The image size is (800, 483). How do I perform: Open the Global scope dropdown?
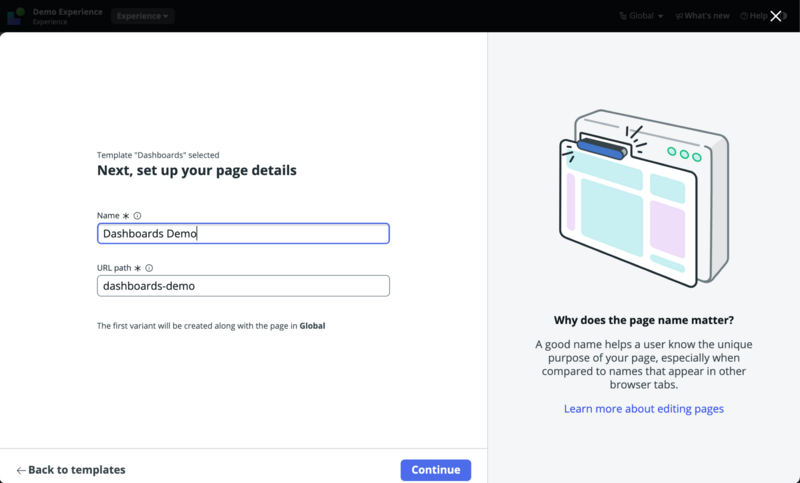pyautogui.click(x=641, y=16)
